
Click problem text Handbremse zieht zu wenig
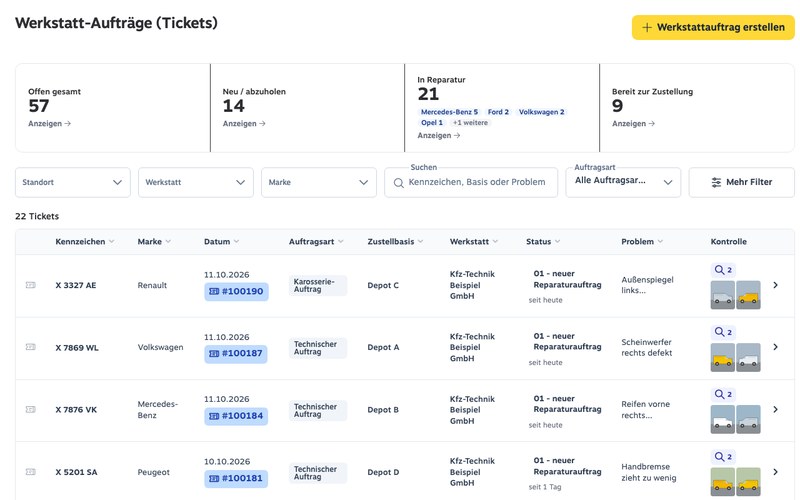coord(648,472)
